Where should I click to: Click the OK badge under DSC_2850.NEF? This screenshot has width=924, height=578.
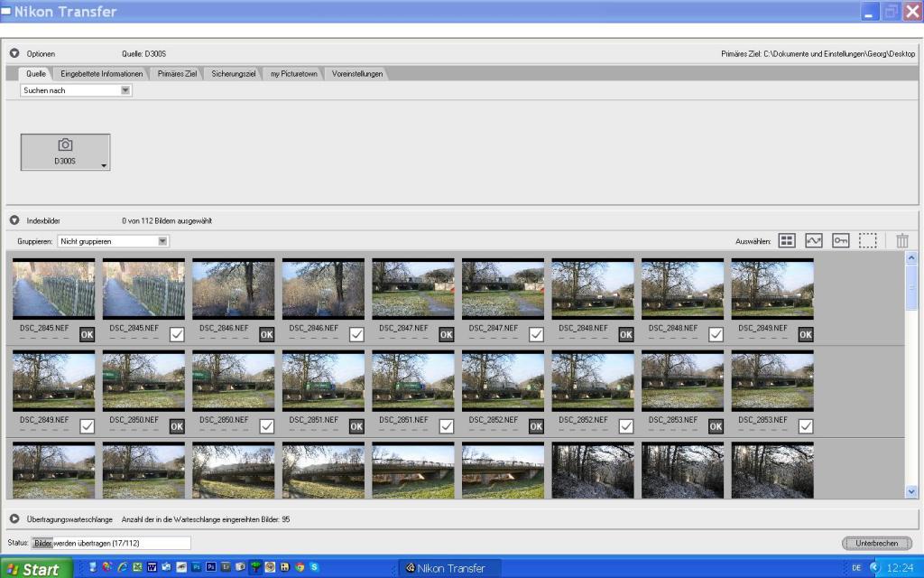coord(177,426)
